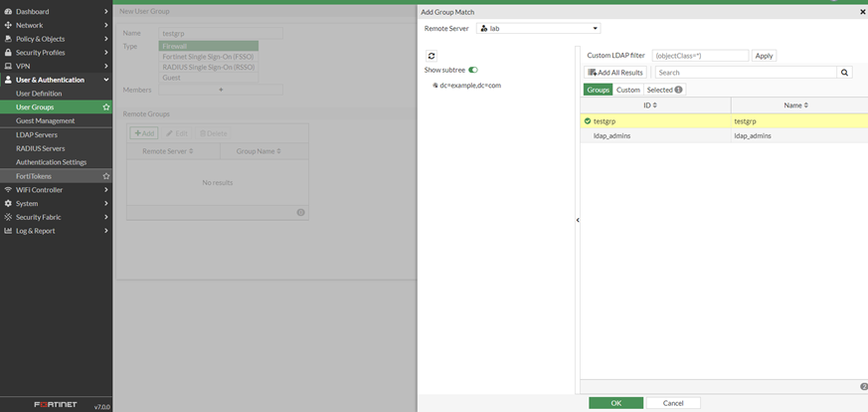
Task: Click the search magnifier icon
Action: coord(844,73)
